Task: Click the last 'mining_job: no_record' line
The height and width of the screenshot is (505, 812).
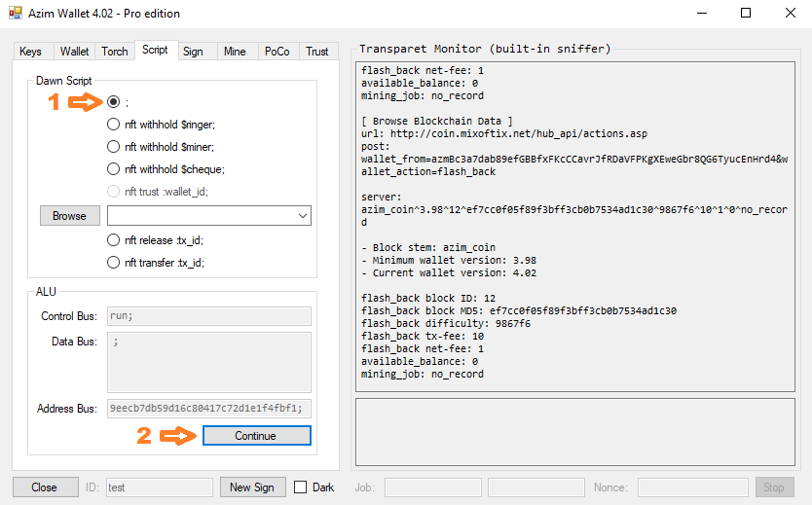Action: [423, 374]
